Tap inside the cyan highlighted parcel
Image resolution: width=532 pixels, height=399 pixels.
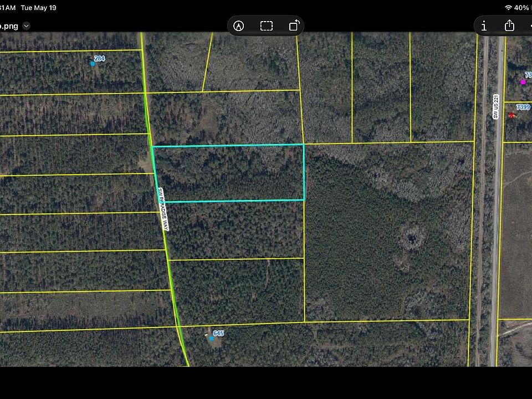[x=229, y=173]
